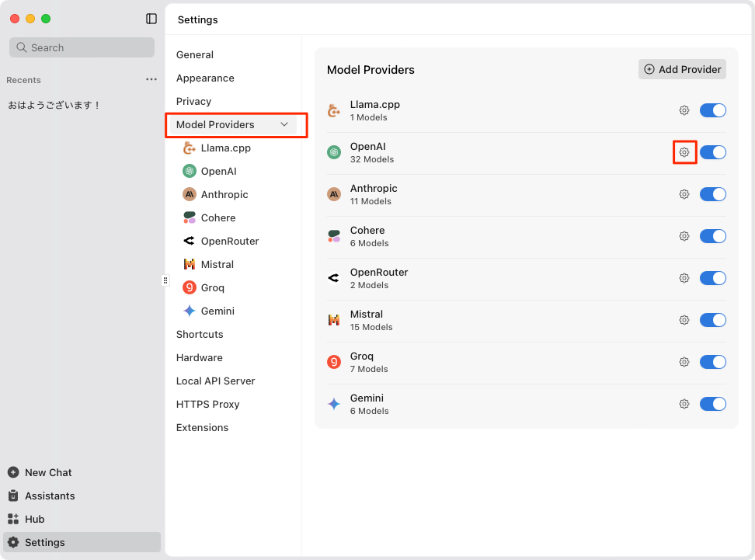This screenshot has height=560, width=755.
Task: Open General settings section
Action: pyautogui.click(x=194, y=54)
